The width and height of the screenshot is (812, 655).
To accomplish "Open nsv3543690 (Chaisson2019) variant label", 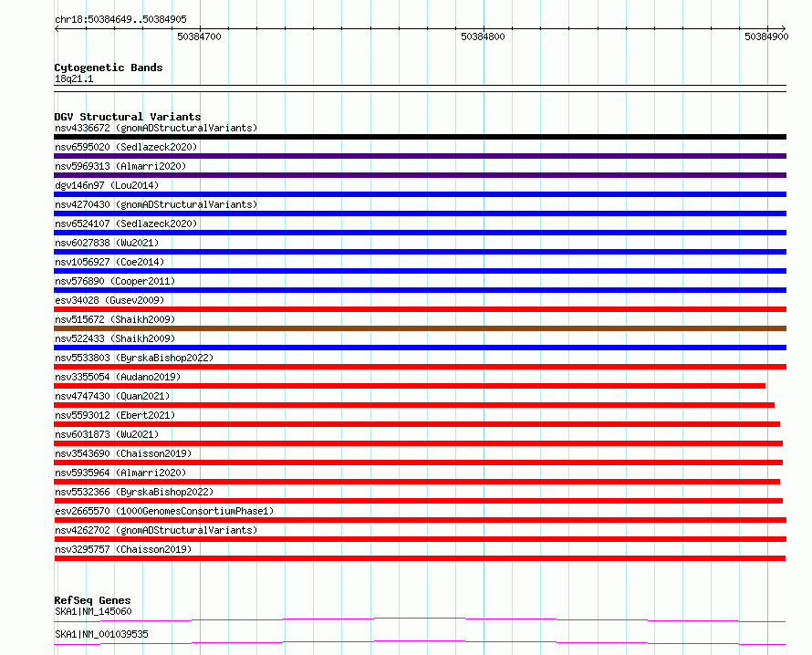I will [x=123, y=453].
